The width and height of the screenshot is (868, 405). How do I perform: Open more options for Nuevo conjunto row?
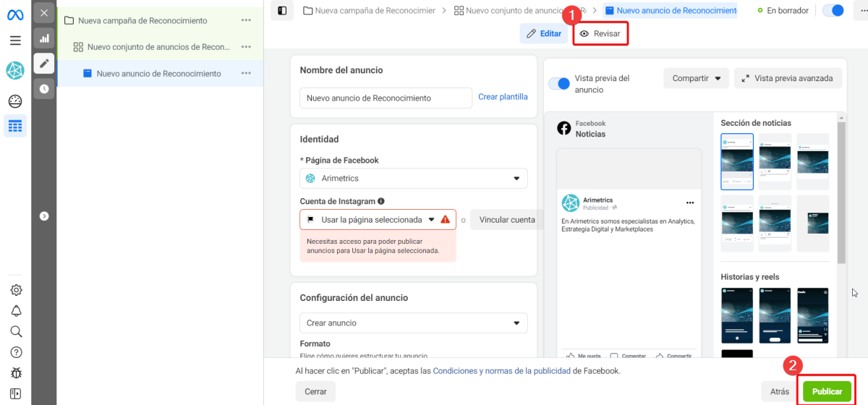pyautogui.click(x=246, y=47)
